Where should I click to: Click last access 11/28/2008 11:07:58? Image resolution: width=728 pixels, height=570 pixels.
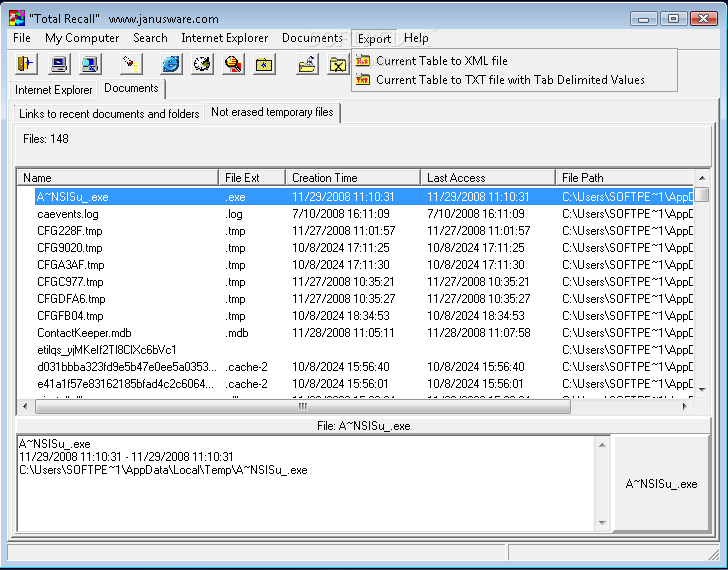coord(479,333)
